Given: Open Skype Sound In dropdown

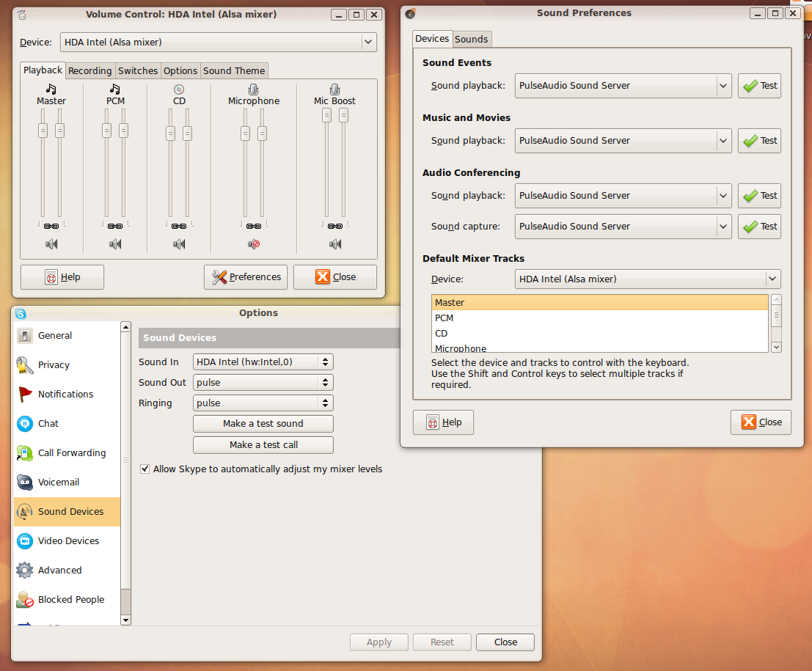Looking at the screenshot, I should pyautogui.click(x=263, y=362).
